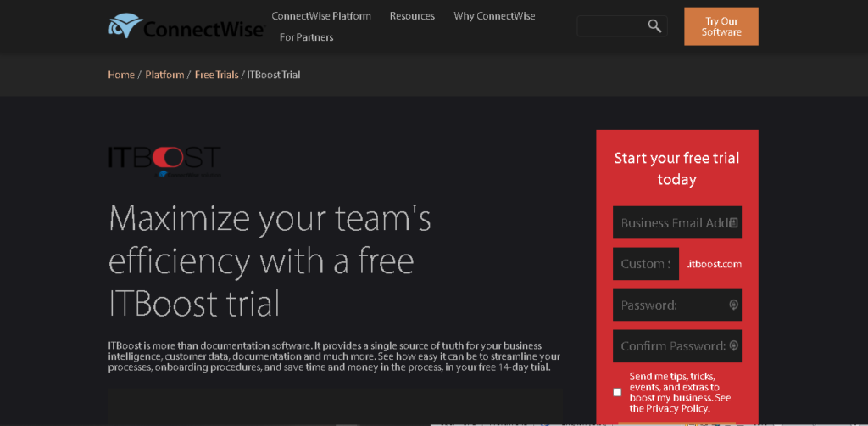Open the For Partners menu

coord(306,37)
